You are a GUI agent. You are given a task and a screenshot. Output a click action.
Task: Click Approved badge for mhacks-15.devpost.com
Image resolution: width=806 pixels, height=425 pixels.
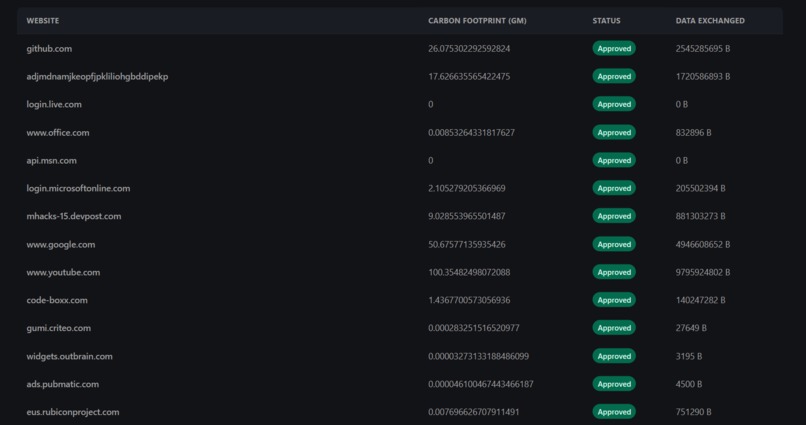tap(614, 216)
